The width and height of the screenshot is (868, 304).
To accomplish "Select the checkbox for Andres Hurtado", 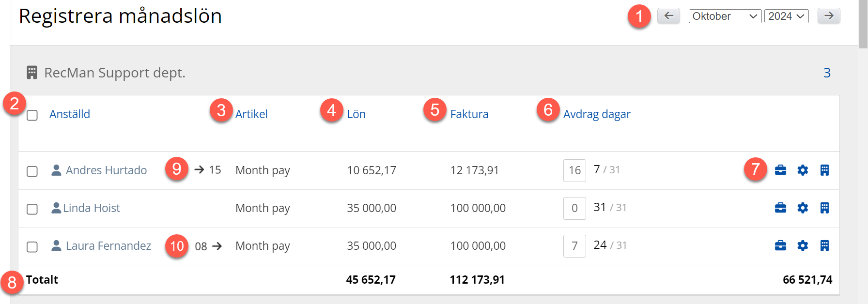I will 32,171.
